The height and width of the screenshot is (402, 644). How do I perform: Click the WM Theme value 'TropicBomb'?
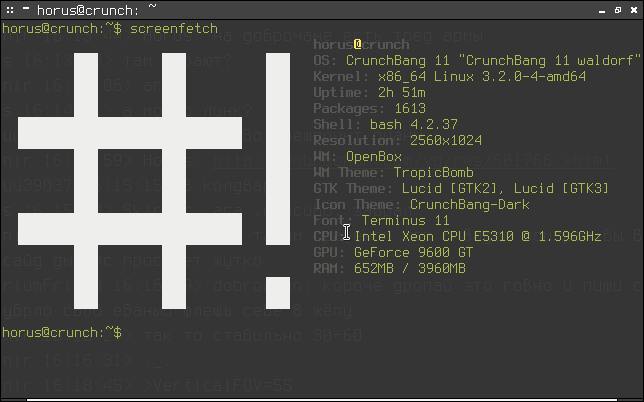click(434, 172)
